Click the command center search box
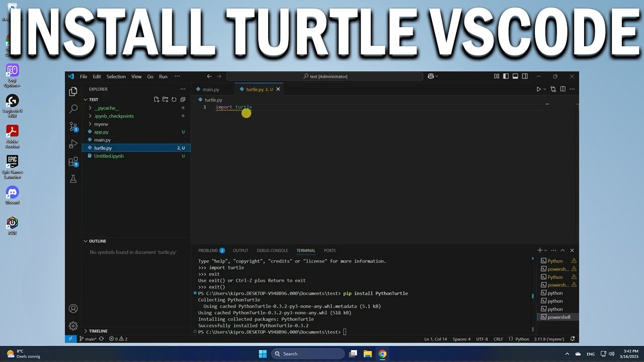 [325, 76]
